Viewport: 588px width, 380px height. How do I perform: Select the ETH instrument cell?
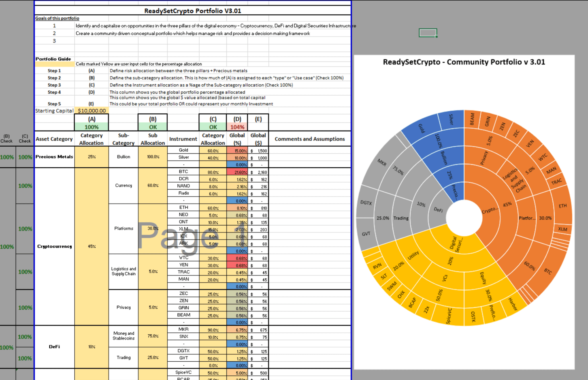(x=183, y=208)
